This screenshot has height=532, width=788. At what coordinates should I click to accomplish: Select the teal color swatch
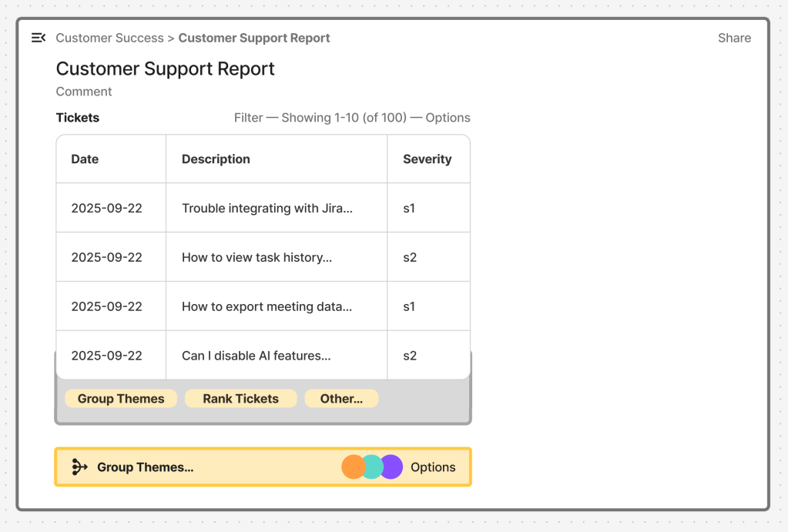[x=371, y=467]
